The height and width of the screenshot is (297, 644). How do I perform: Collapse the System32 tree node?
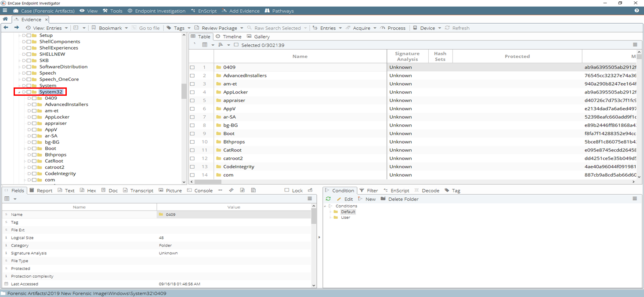point(19,92)
